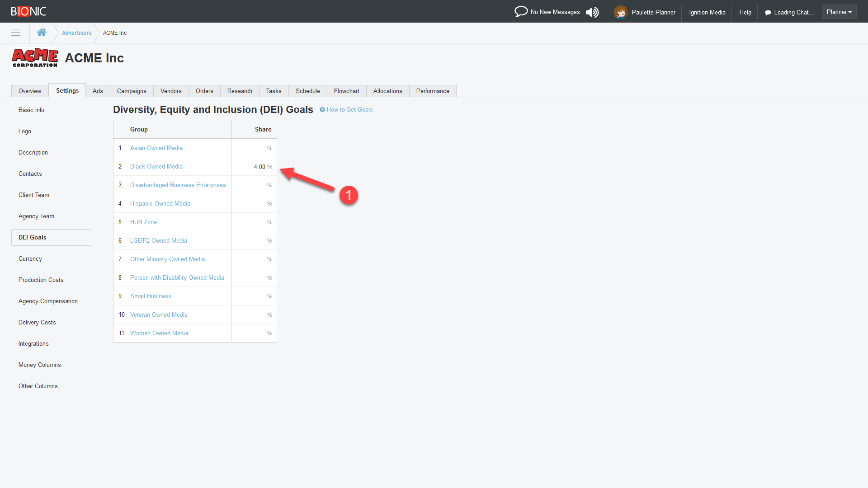Click the How to Set Goals help icon
This screenshot has height=488, width=868.
click(322, 110)
